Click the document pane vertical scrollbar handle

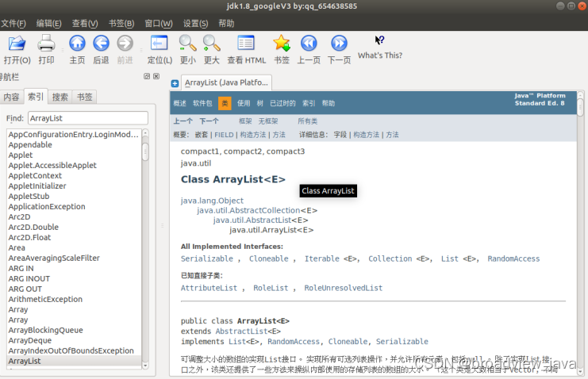click(x=580, y=107)
